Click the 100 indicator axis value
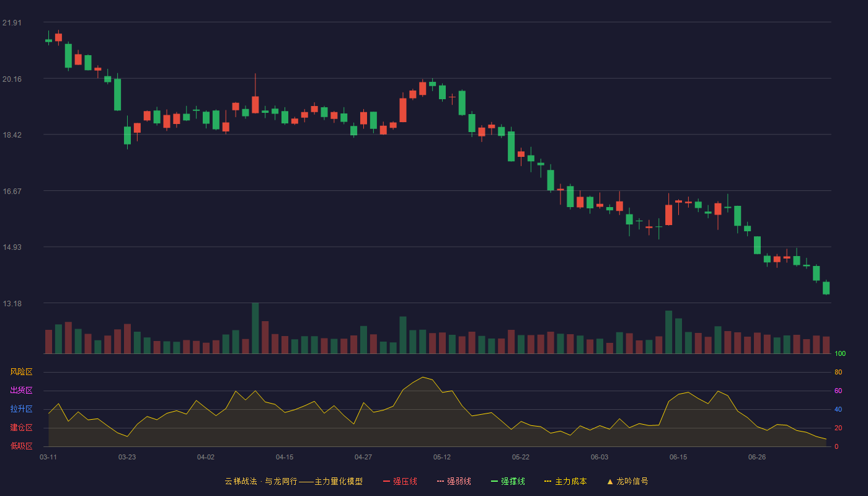 (840, 354)
